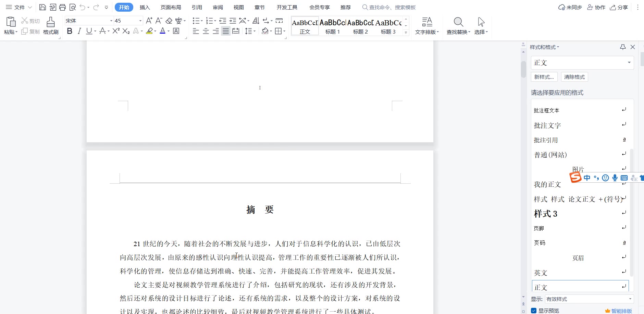The width and height of the screenshot is (644, 314).
Task: Open the font size dropdown showing 45
Action: click(140, 21)
